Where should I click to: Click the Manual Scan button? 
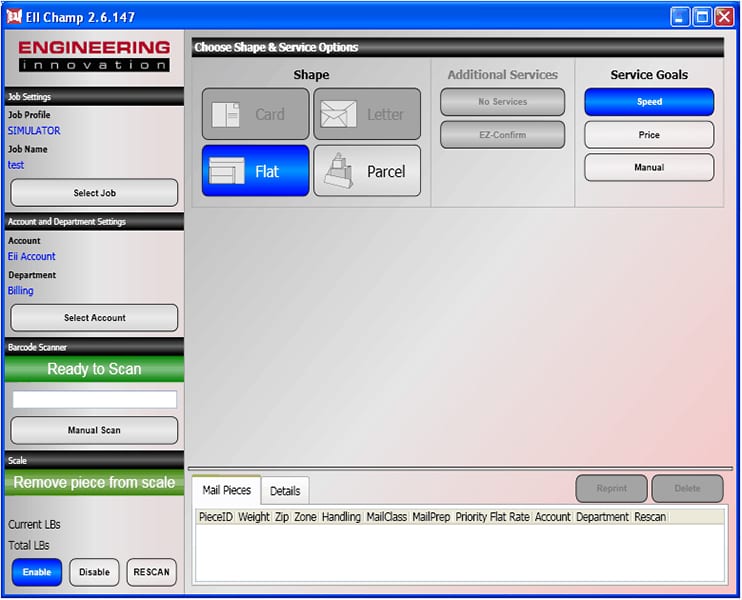pos(94,430)
